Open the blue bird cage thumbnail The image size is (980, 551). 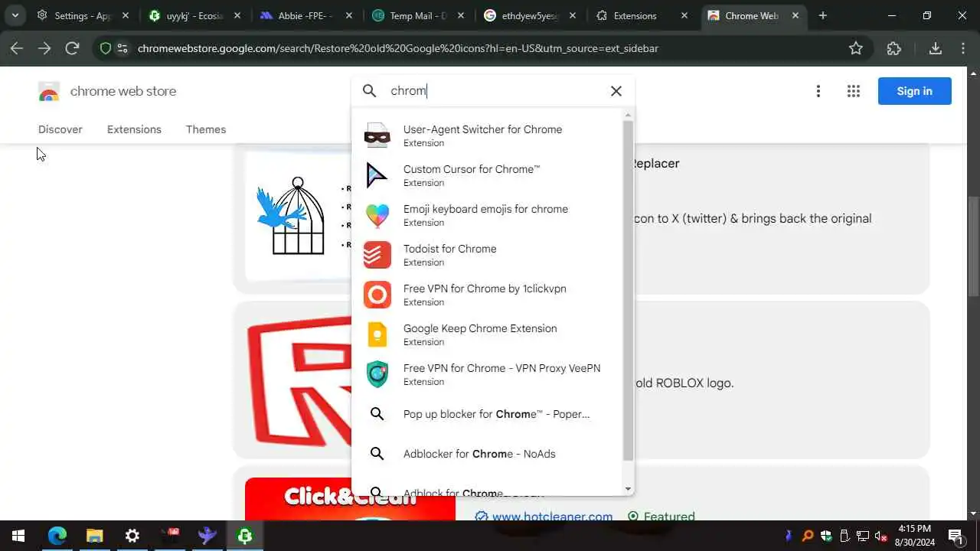pyautogui.click(x=297, y=216)
